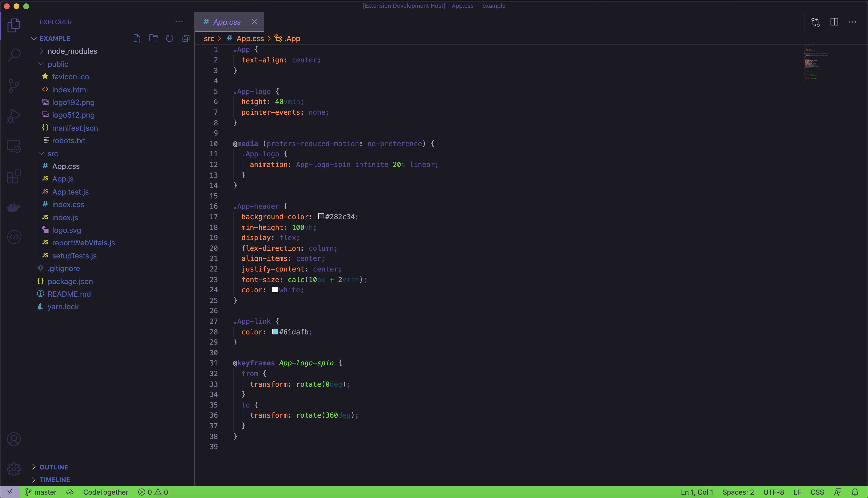Screen dimensions: 868x498
Task: Open the Source Control view
Action: [x=14, y=85]
